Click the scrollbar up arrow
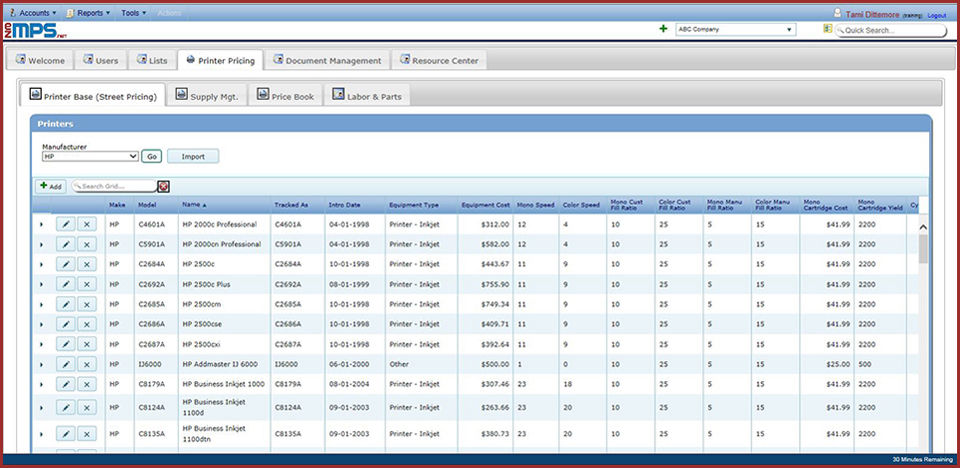This screenshot has width=960, height=468. pyautogui.click(x=923, y=227)
